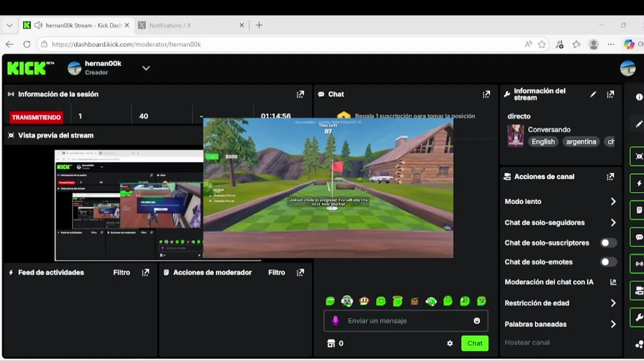Viewport: 644px width, 361px height.
Task: Select the stream preview icon in right sidebar
Action: [638, 156]
